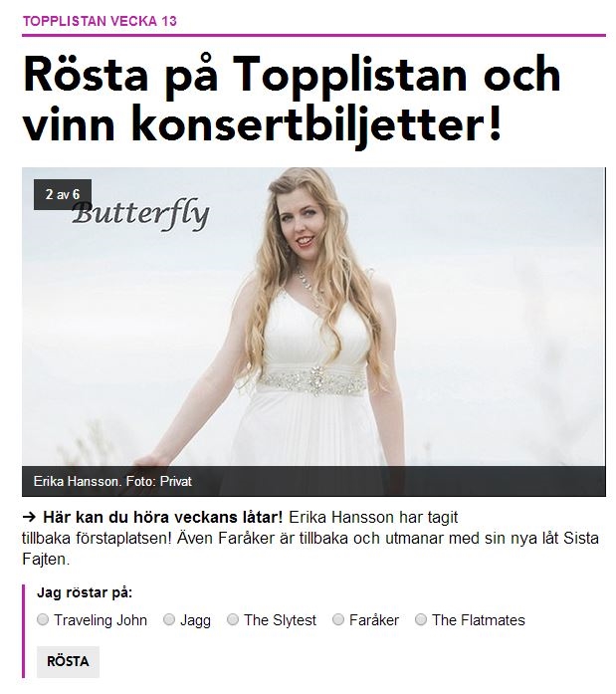Select the Jagg radio button

click(169, 619)
